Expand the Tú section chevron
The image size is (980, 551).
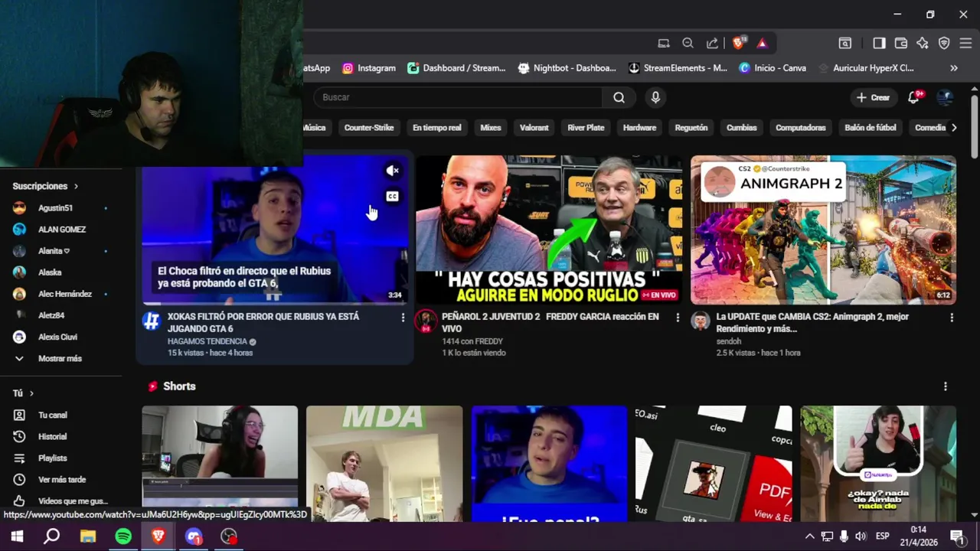point(31,393)
